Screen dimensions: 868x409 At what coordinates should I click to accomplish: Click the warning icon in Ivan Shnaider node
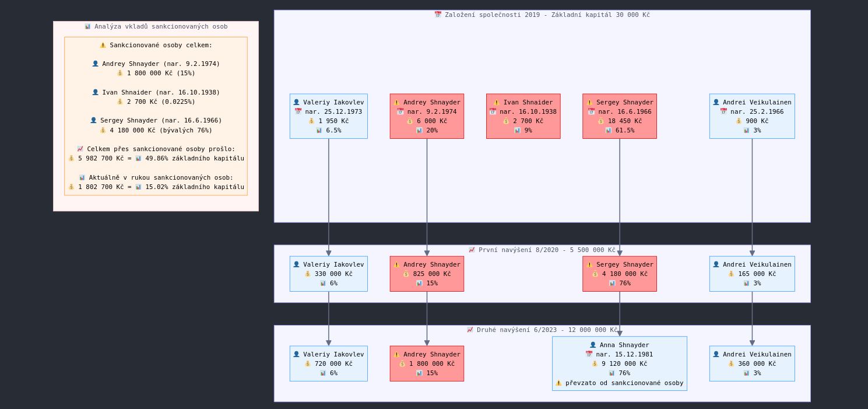497,103
